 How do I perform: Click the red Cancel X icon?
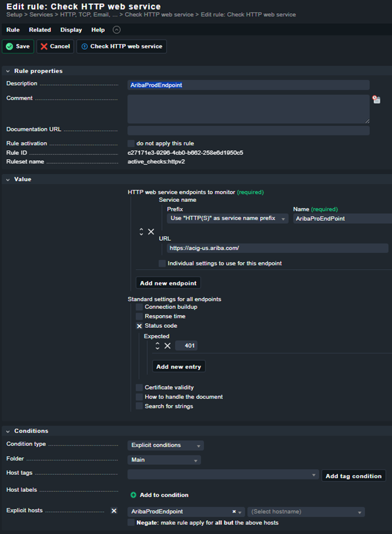[x=44, y=47]
